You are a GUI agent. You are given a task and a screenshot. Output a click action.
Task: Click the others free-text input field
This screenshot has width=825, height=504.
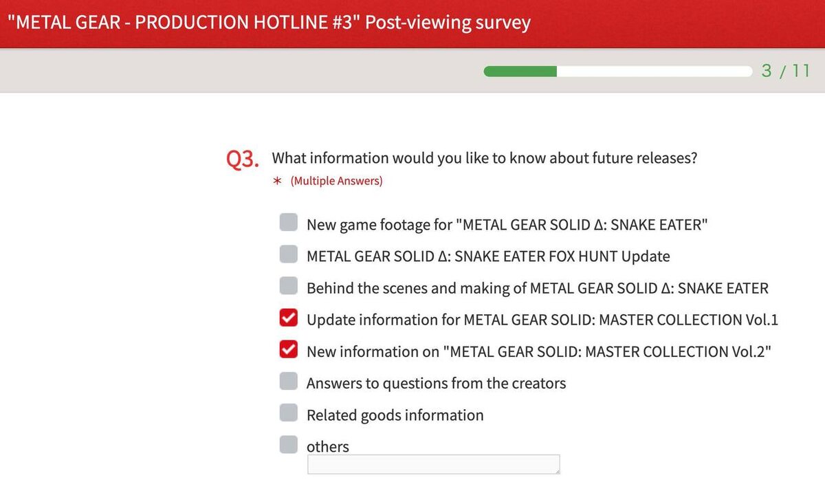point(433,464)
